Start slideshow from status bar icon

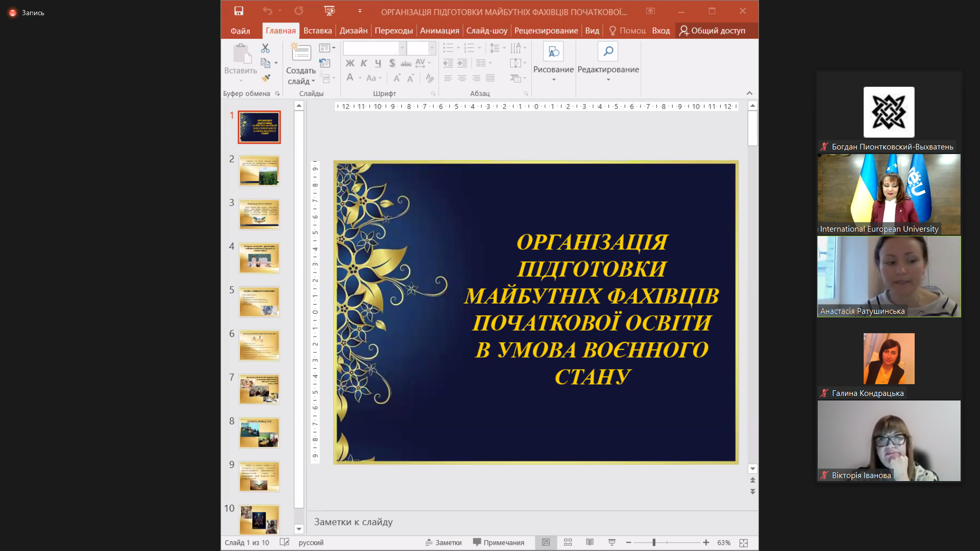pyautogui.click(x=611, y=542)
